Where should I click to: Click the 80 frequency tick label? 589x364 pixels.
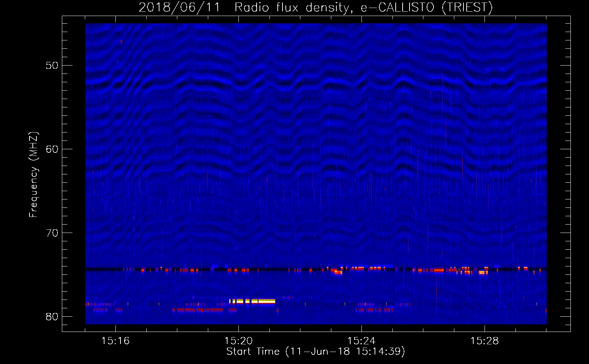tap(52, 317)
